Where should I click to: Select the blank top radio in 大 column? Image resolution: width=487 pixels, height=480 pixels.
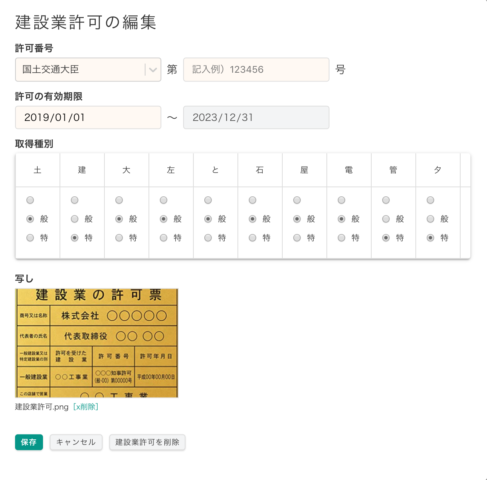(119, 200)
